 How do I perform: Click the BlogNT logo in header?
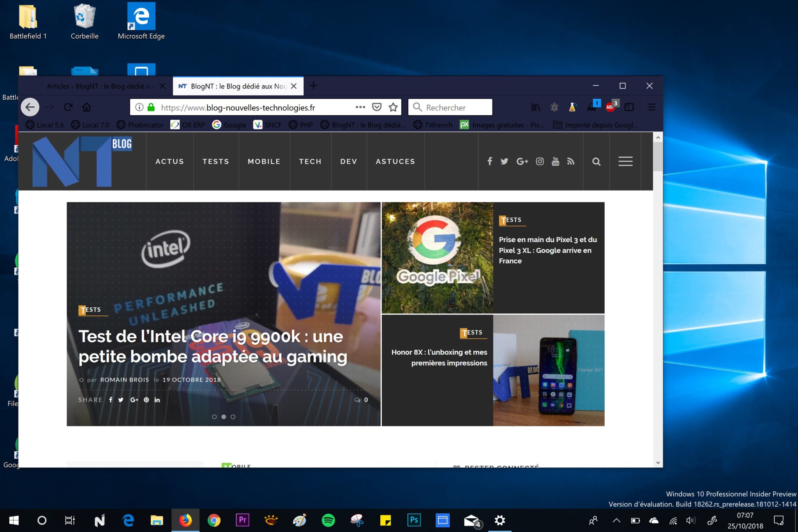click(x=82, y=161)
